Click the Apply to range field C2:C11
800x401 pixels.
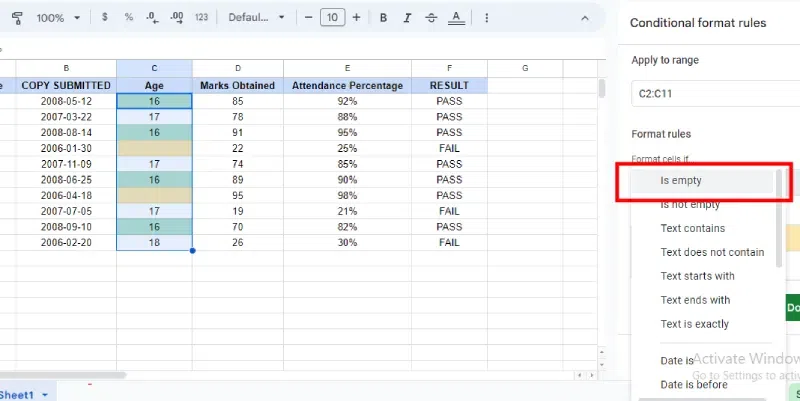pyautogui.click(x=715, y=94)
